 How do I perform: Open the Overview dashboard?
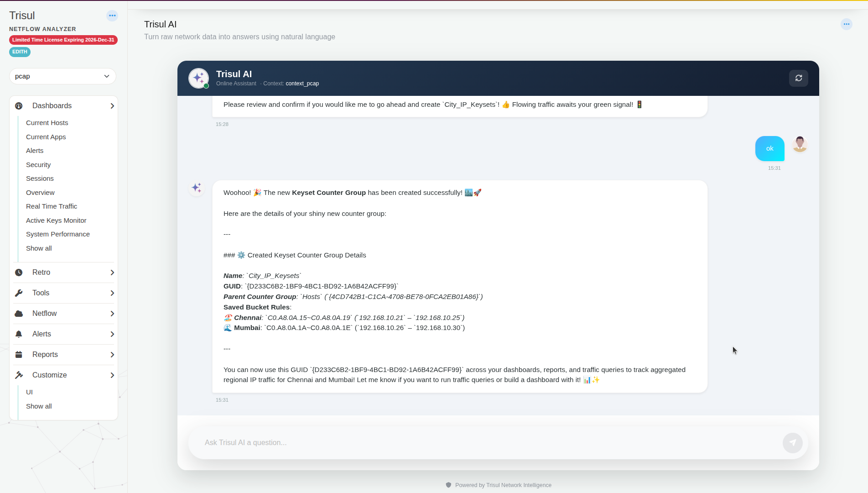click(40, 193)
